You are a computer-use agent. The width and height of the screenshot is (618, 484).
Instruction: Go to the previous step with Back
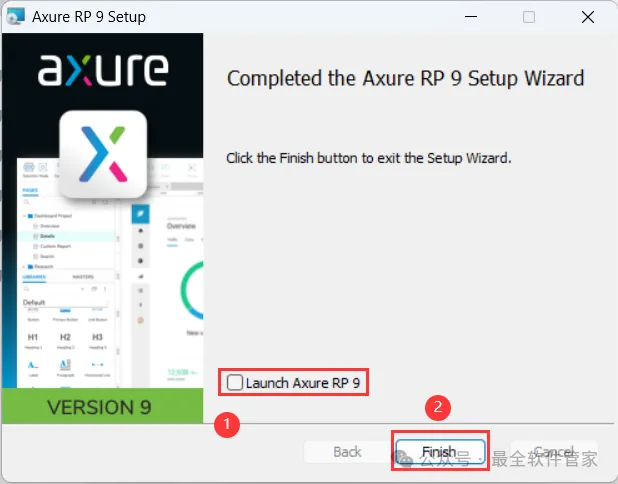(x=347, y=451)
